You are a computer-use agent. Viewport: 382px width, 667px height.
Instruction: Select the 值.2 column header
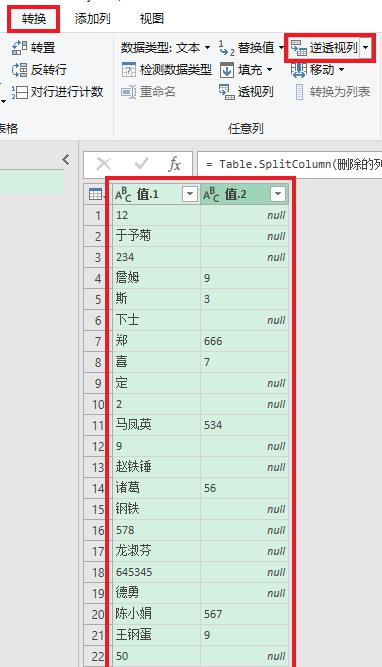[x=244, y=194]
